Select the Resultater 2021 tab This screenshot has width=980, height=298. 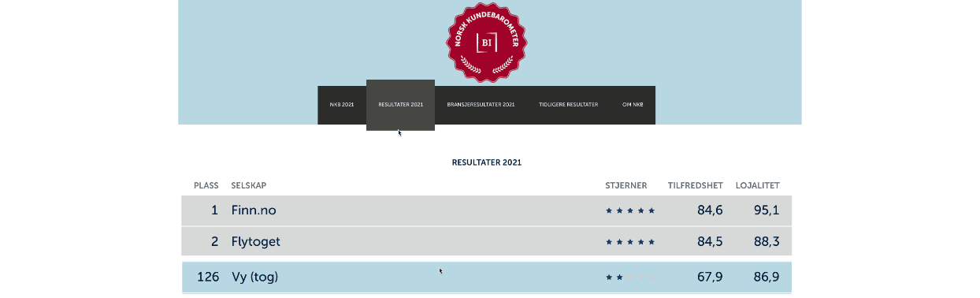click(x=400, y=105)
